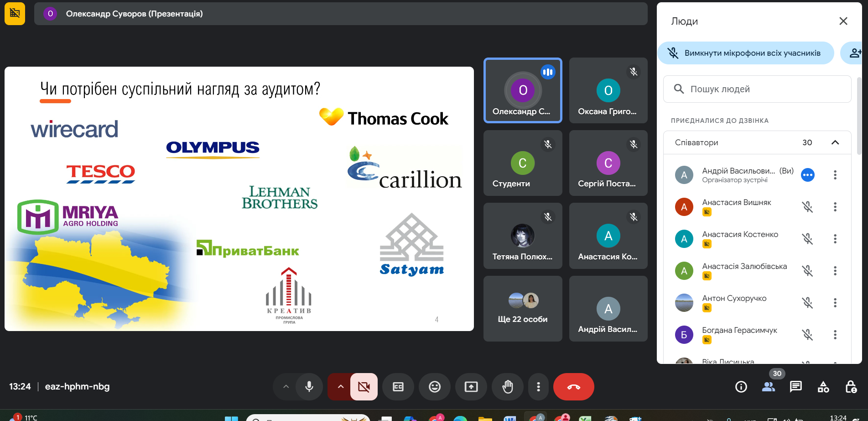The width and height of the screenshot is (868, 421).
Task: Click muted mic icon on Тетяна tile
Action: coord(548,217)
